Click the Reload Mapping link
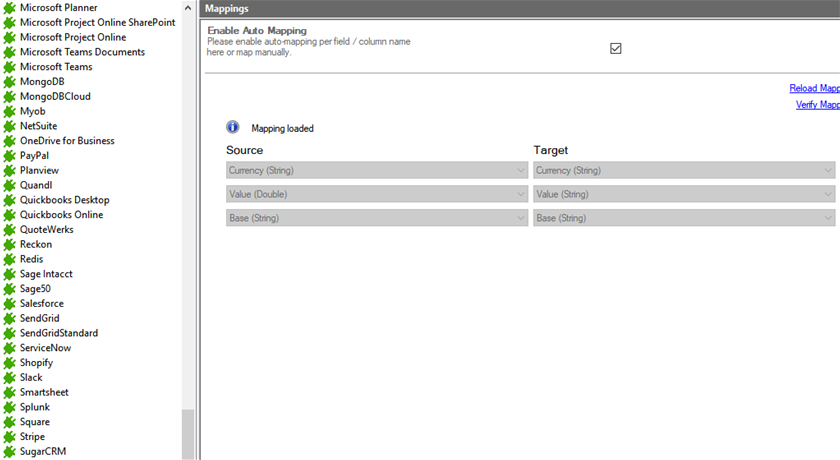Image resolution: width=840 pixels, height=460 pixels. pyautogui.click(x=814, y=89)
